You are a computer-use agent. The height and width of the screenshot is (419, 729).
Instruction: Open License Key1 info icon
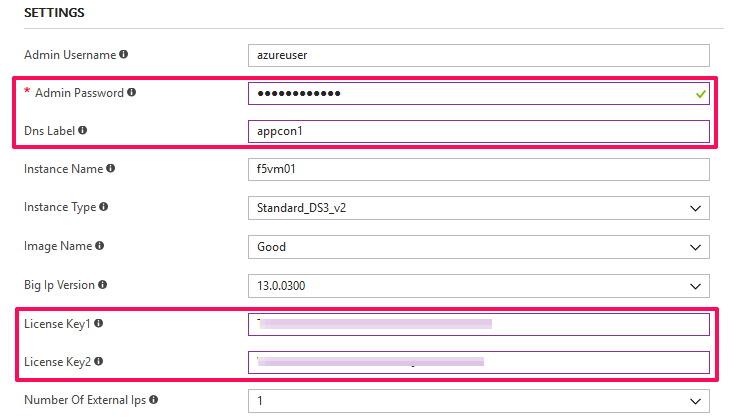pyautogui.click(x=98, y=323)
